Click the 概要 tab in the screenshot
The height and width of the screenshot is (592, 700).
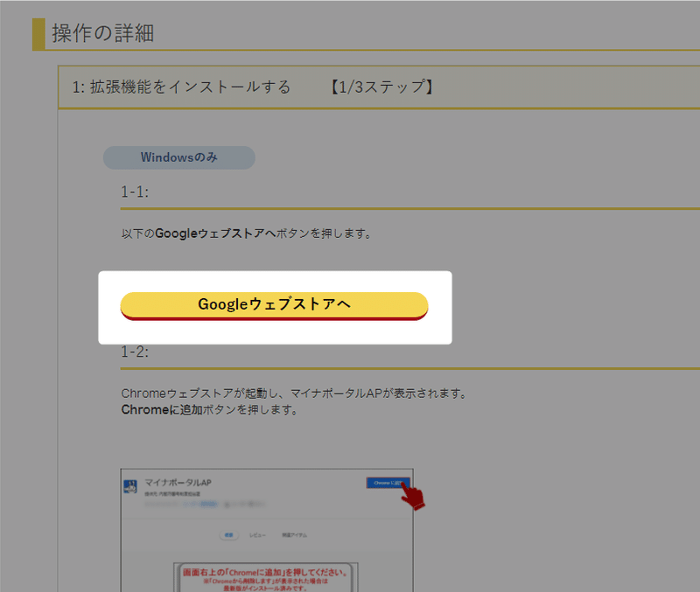point(228,535)
